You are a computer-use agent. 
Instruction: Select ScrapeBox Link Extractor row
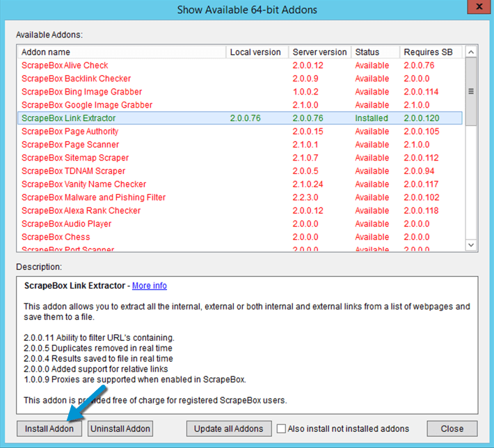coord(240,118)
